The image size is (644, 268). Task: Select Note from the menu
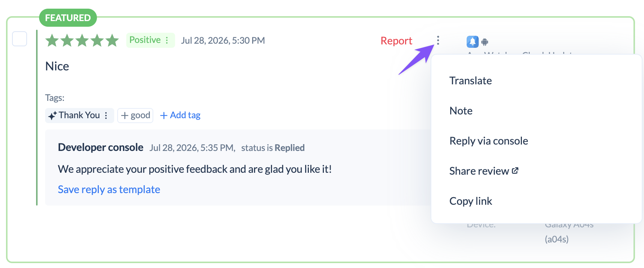(x=461, y=111)
